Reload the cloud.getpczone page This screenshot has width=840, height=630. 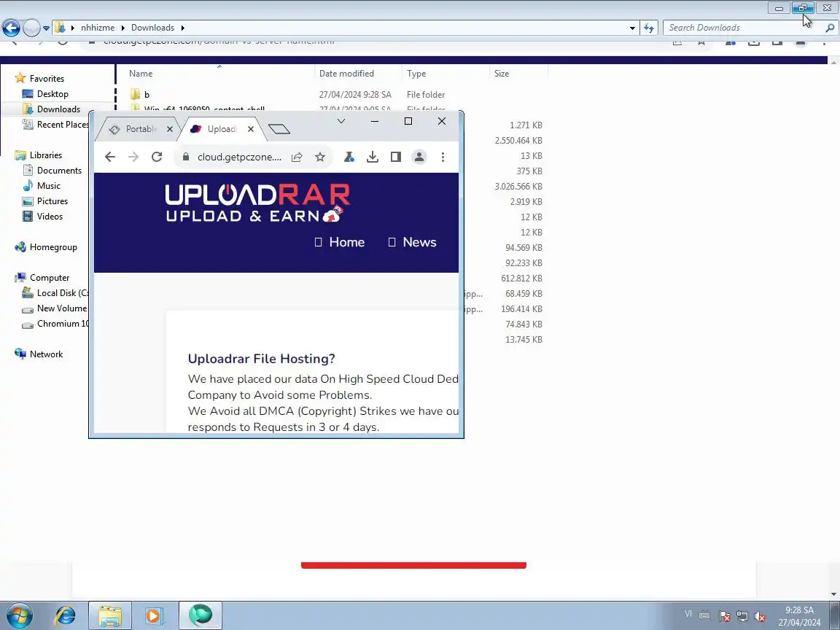pos(157,157)
